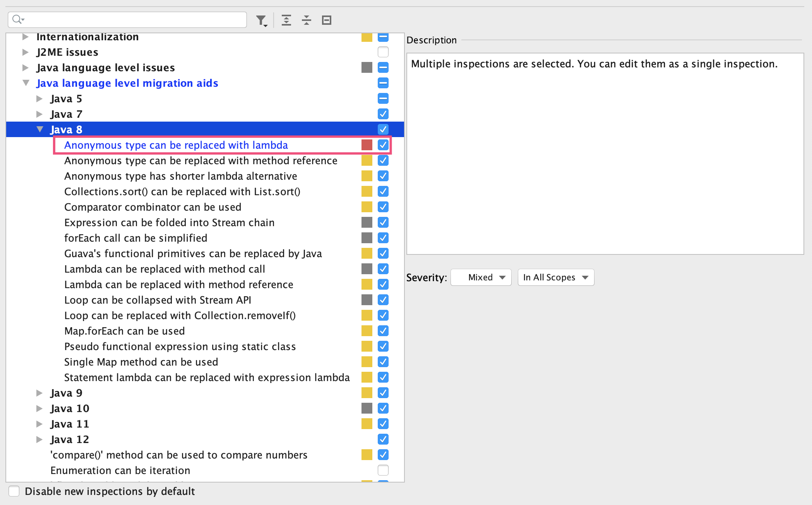812x505 pixels.
Task: Click the filter inspections funnel icon
Action: pos(261,20)
